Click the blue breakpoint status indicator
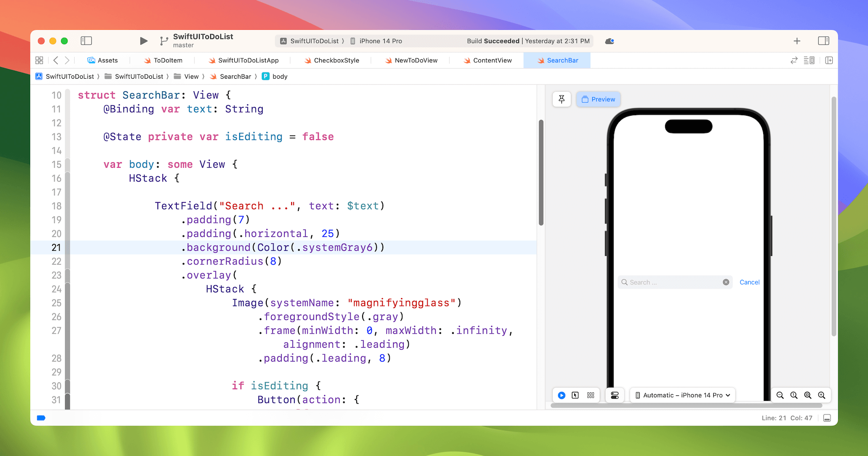Screen dimensions: 868x456 41,418
